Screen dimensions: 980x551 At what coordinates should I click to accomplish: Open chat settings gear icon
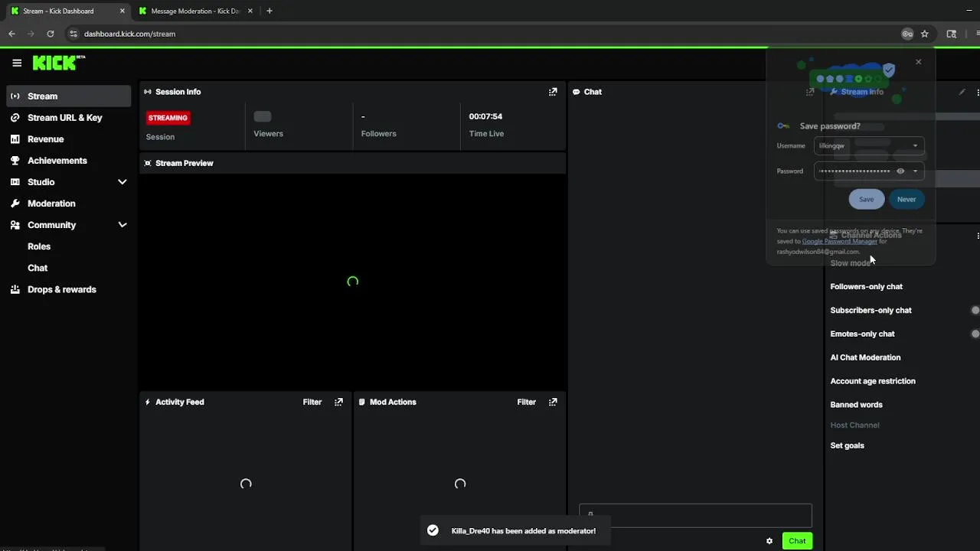(x=769, y=541)
